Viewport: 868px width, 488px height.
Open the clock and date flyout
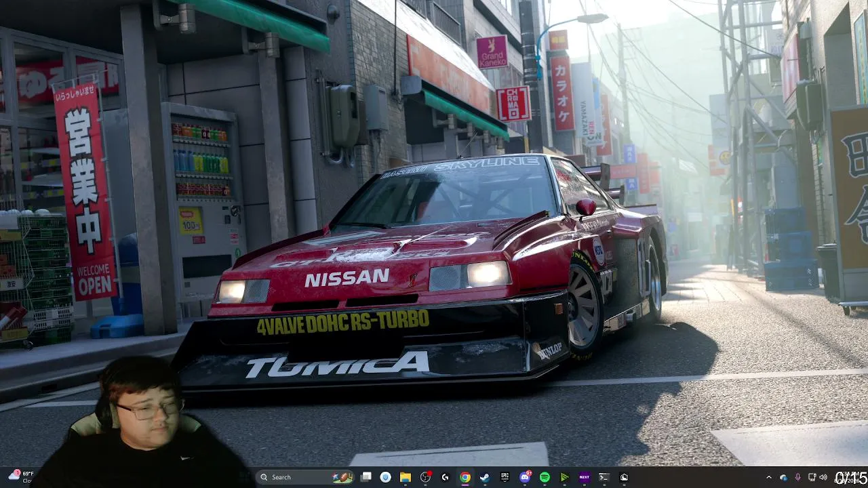(850, 477)
